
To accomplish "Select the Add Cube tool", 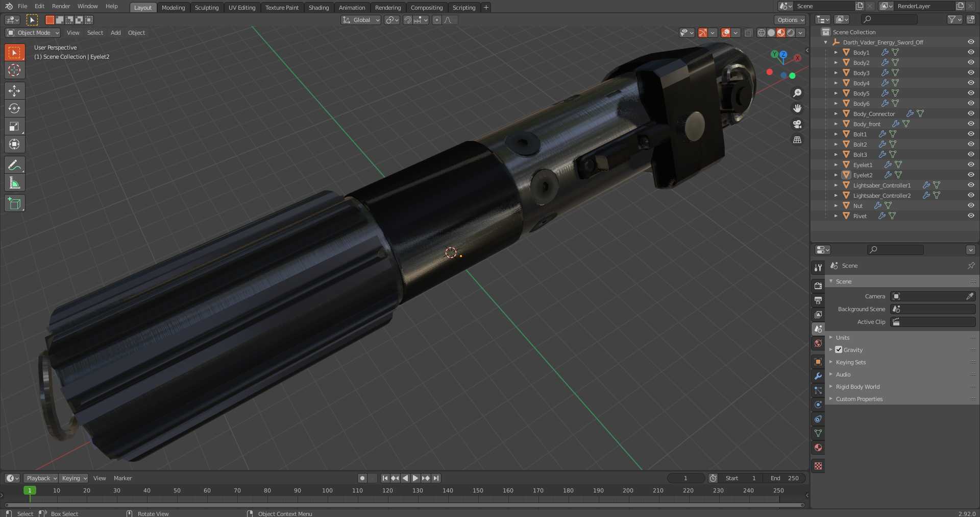I will (x=14, y=203).
